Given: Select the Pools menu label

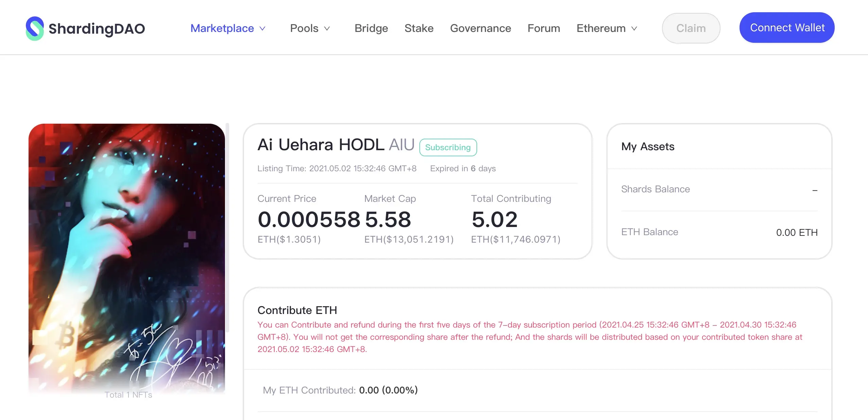Looking at the screenshot, I should coord(304,28).
